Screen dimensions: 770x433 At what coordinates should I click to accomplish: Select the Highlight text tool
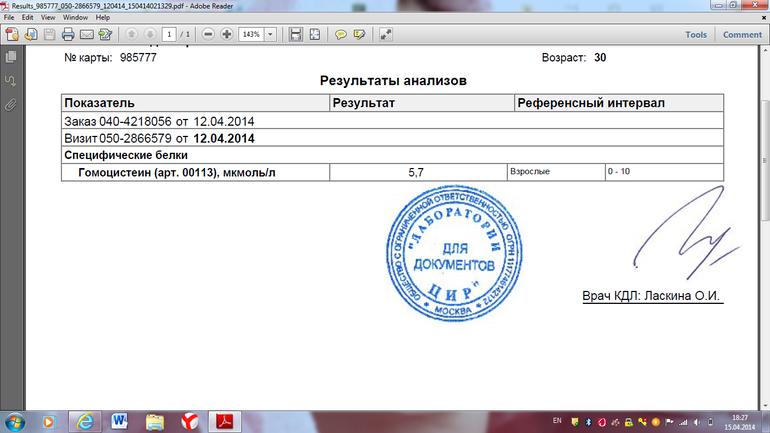pyautogui.click(x=358, y=34)
